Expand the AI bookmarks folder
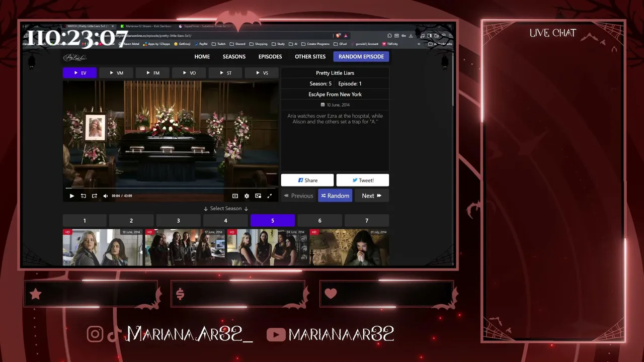 [x=293, y=44]
